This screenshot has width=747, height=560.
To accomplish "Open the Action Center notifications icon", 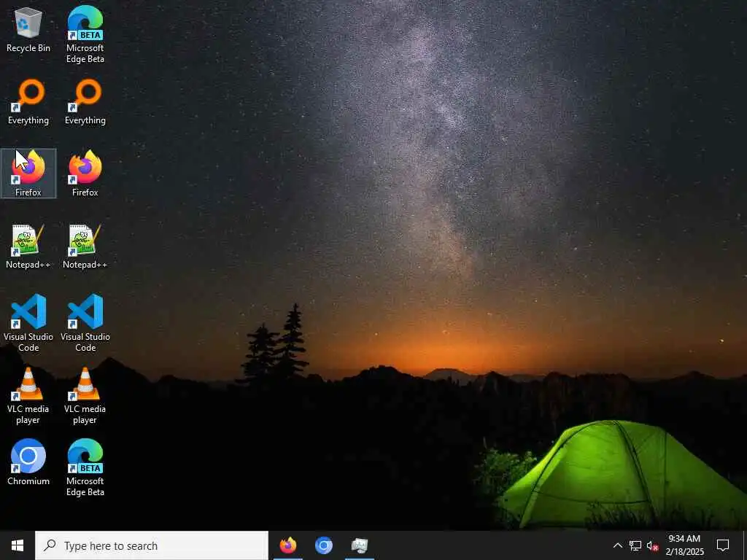I will pyautogui.click(x=723, y=545).
